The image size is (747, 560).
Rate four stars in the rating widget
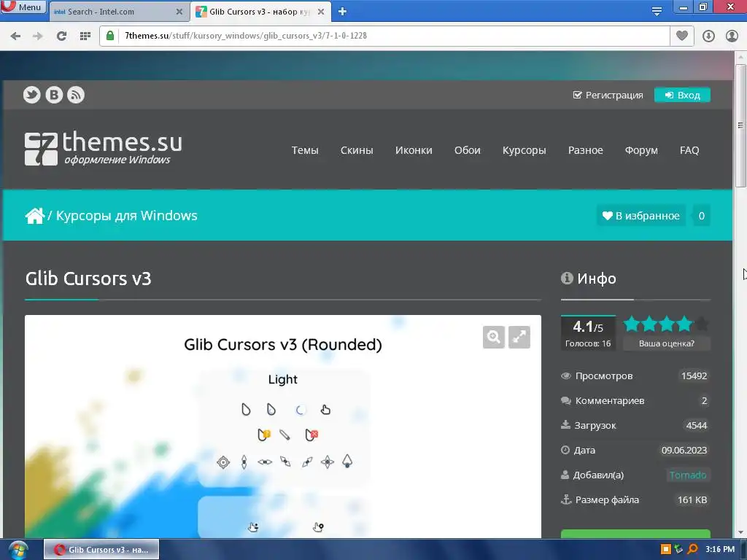coord(684,324)
